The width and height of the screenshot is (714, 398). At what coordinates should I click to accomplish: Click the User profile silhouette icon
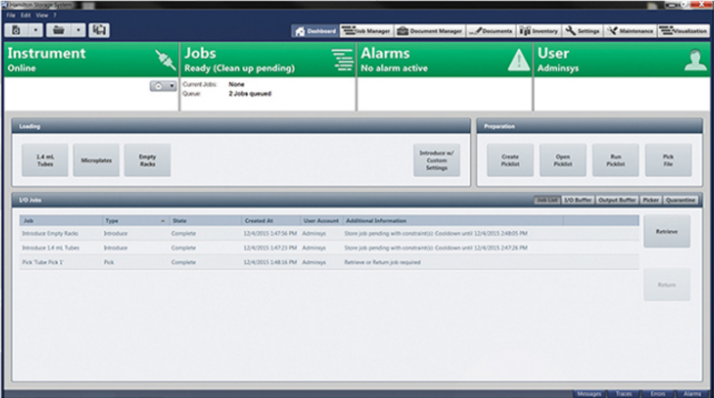pyautogui.click(x=695, y=60)
